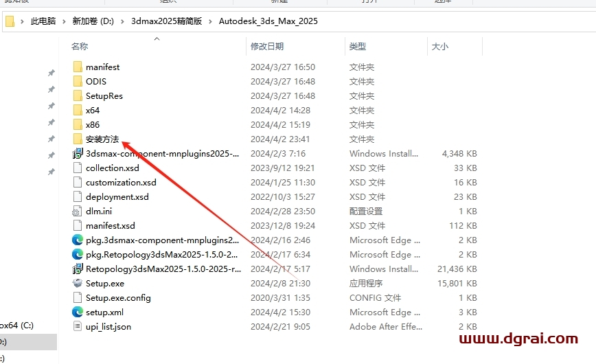This screenshot has width=596, height=364.
Task: Select the Setup.exe application icon
Action: coord(78,284)
